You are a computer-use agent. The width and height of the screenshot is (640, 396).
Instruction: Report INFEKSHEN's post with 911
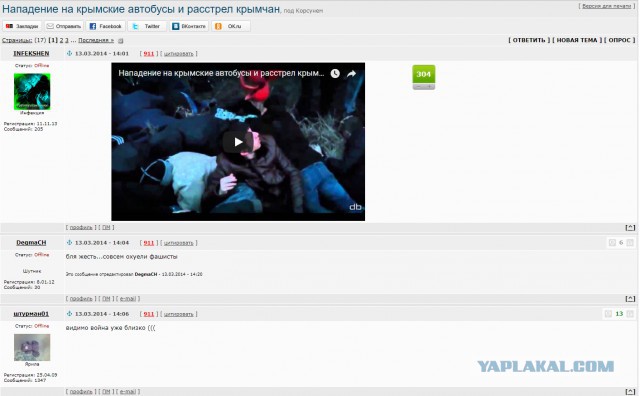click(149, 53)
